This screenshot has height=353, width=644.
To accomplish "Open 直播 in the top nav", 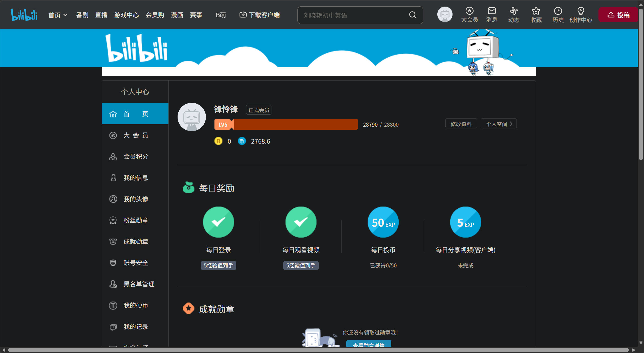I will [x=101, y=15].
